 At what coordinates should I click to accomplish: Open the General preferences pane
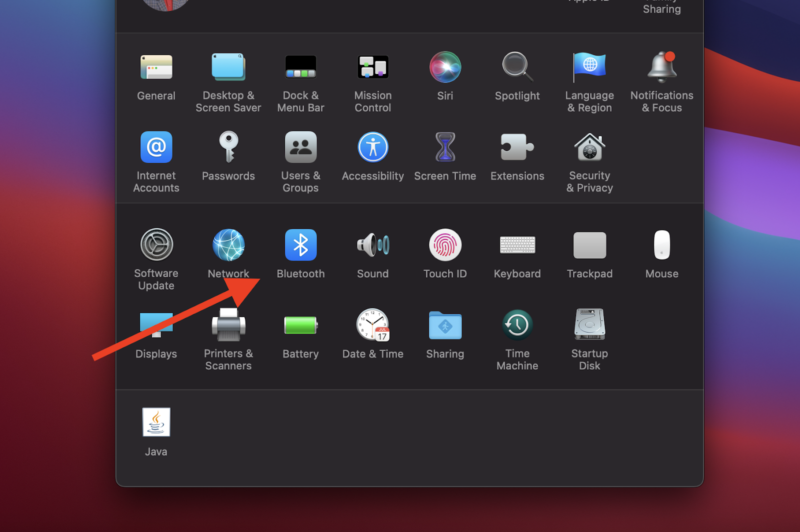(156, 67)
